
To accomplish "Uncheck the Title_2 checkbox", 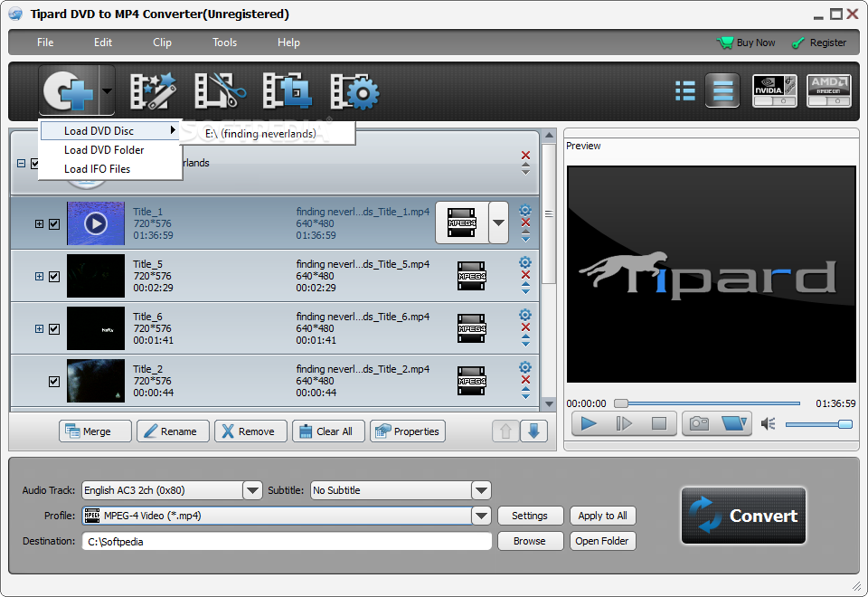I will 54,382.
